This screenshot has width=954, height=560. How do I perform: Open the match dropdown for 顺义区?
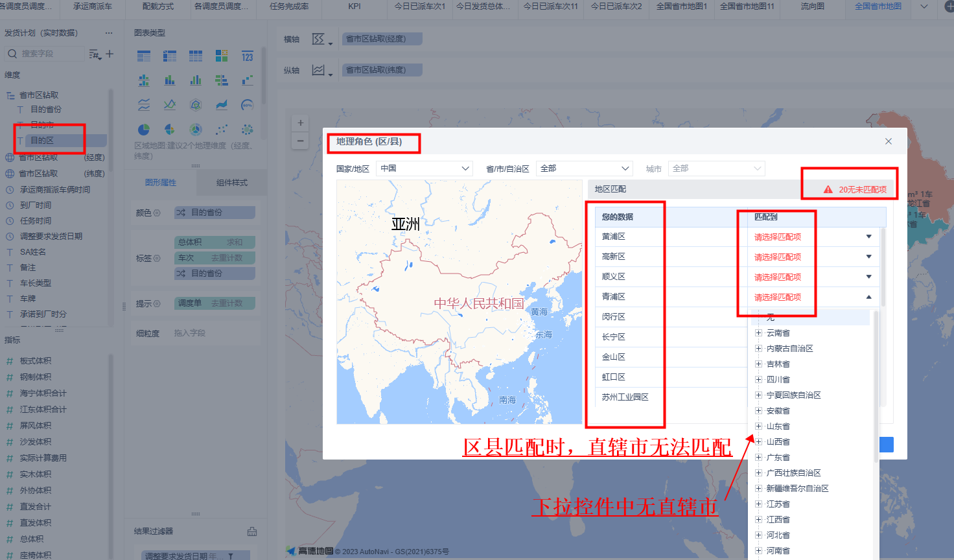click(868, 277)
